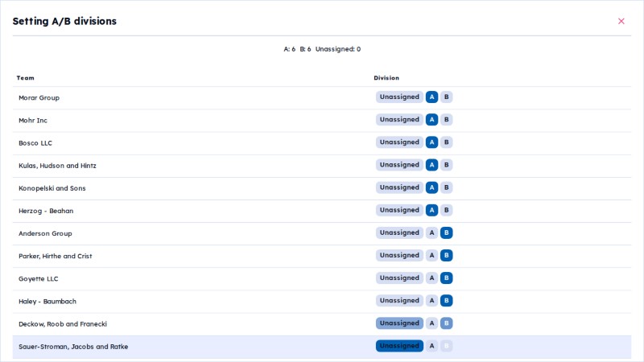Set Sauer-Stroman, Jacobs and Ratke to Unassigned
Image resolution: width=644 pixels, height=362 pixels.
click(x=399, y=346)
